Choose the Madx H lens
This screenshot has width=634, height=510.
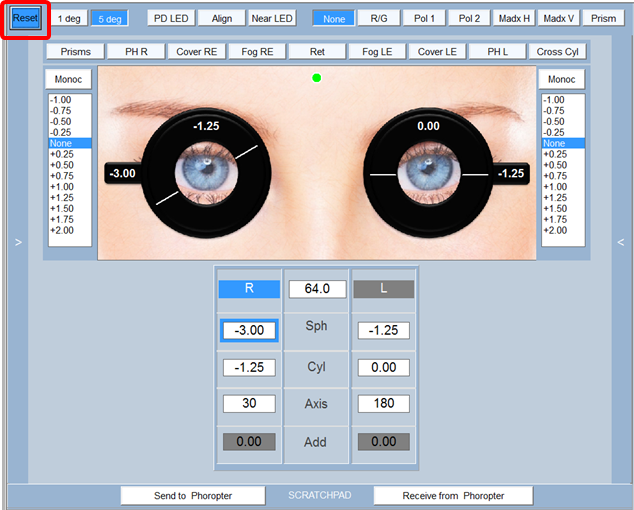(514, 18)
